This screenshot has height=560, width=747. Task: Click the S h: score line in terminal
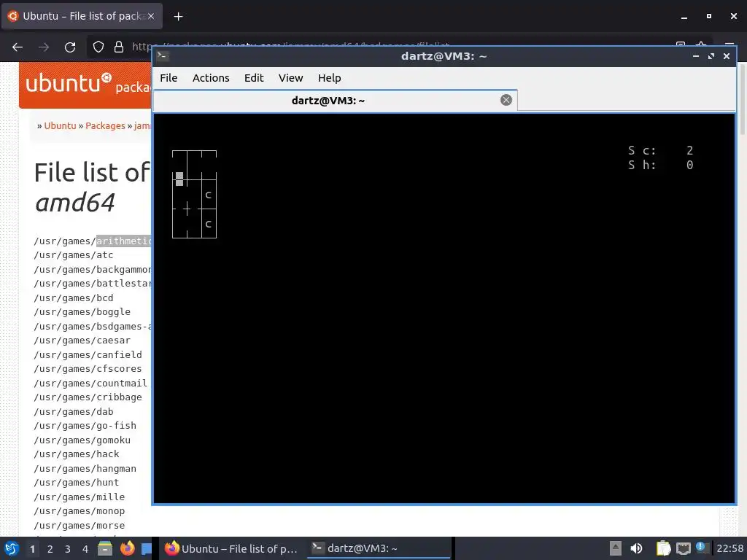pos(660,166)
